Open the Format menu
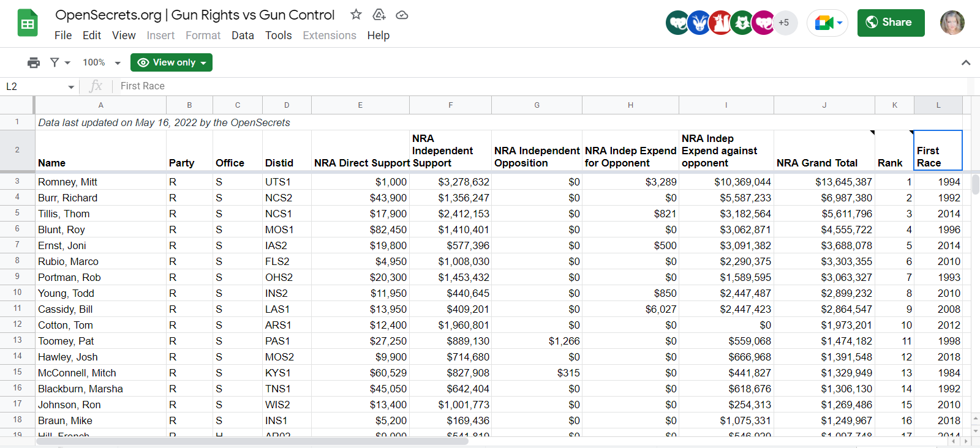This screenshot has width=980, height=448. [203, 35]
